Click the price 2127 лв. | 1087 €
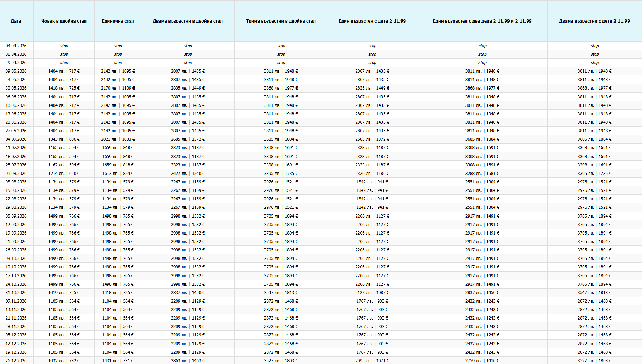The width and height of the screenshot is (642, 364). (x=372, y=293)
